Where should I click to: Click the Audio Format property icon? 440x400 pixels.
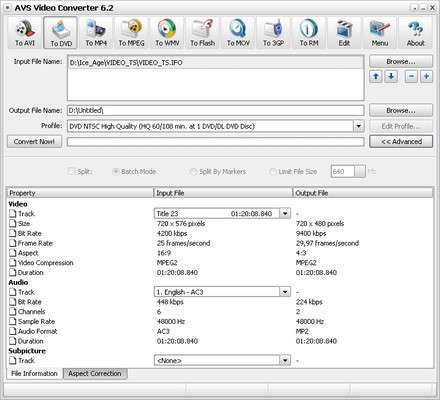(12, 331)
